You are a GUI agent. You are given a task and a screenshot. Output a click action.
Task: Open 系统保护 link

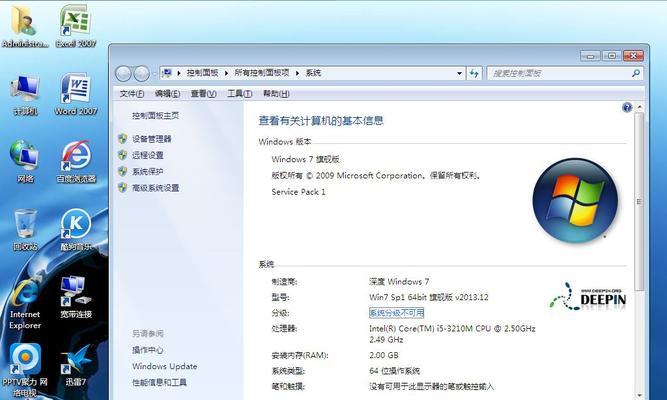coord(148,171)
